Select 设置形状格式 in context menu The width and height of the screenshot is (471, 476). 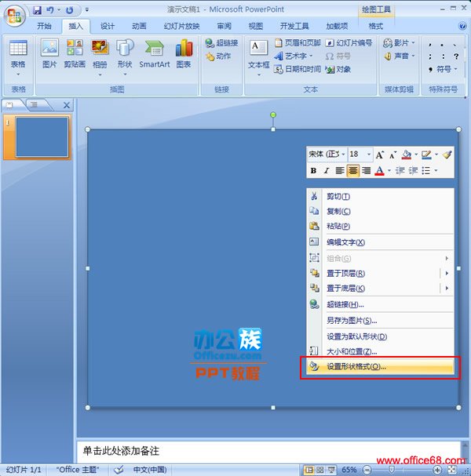380,366
